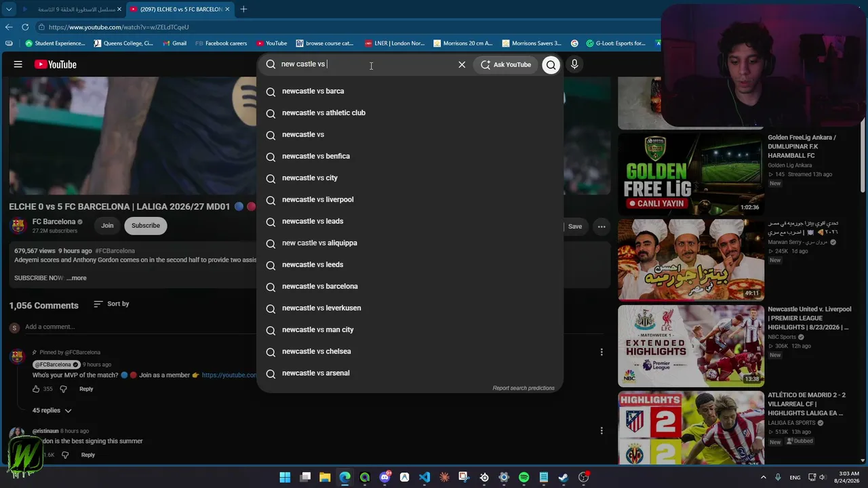Expand the 45 replies thread
This screenshot has width=868, height=488.
click(x=52, y=411)
